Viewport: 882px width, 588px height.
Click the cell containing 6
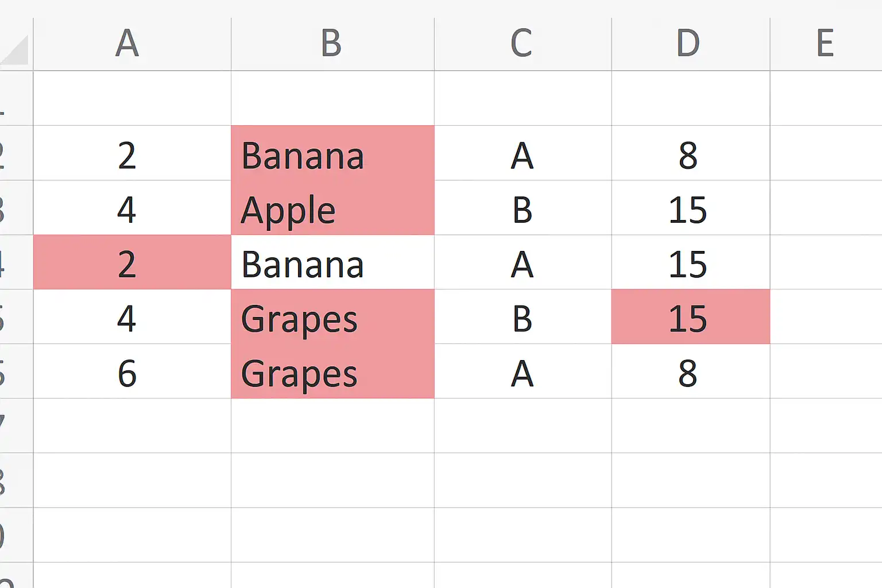click(132, 371)
